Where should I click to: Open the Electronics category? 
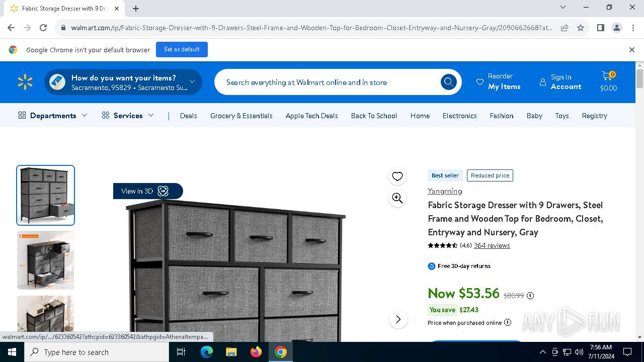coord(460,116)
